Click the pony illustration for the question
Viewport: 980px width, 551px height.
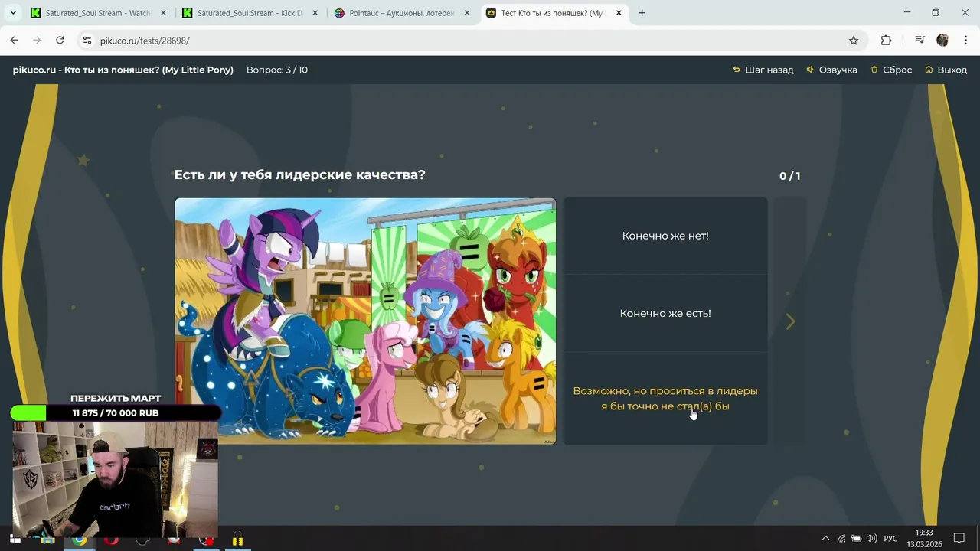[x=365, y=321]
